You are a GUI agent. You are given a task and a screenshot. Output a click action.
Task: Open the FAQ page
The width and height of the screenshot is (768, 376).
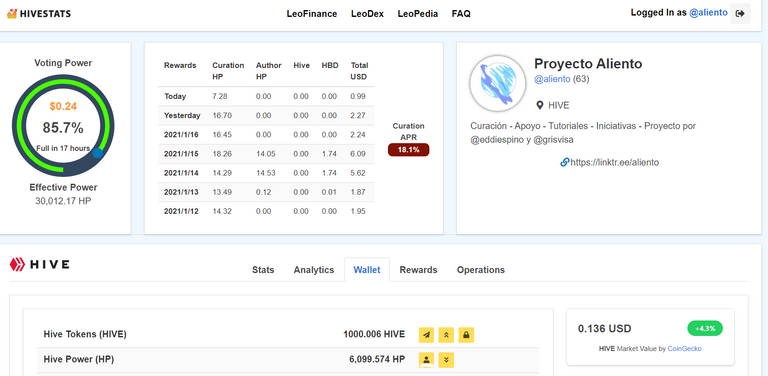tap(461, 14)
